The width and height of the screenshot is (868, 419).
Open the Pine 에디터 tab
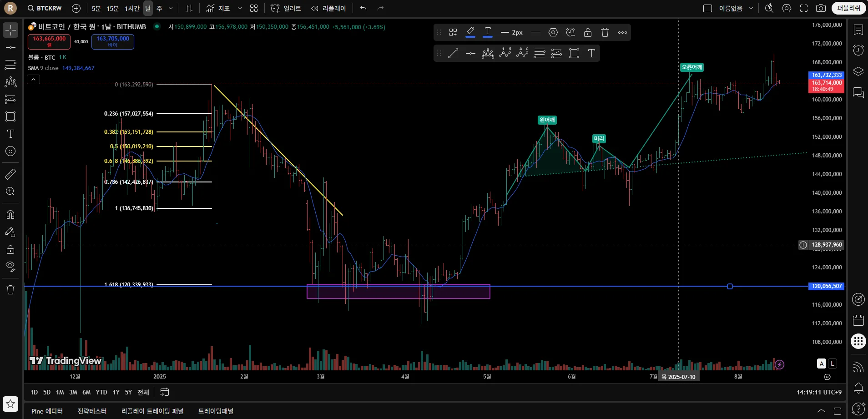[x=47, y=411]
